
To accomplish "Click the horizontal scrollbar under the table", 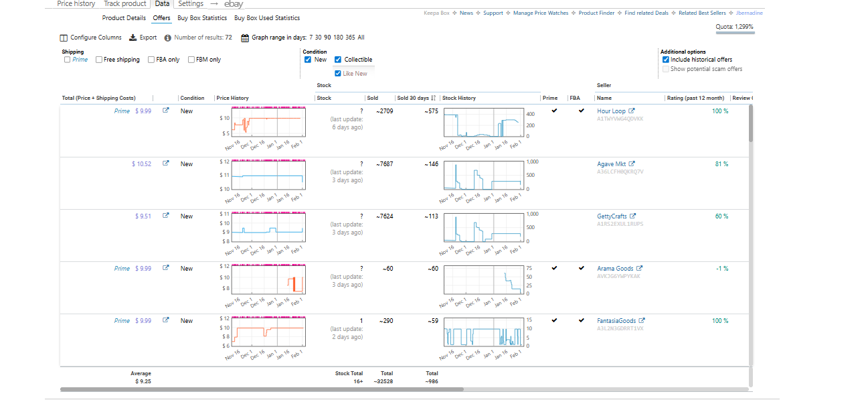I will pos(261,389).
